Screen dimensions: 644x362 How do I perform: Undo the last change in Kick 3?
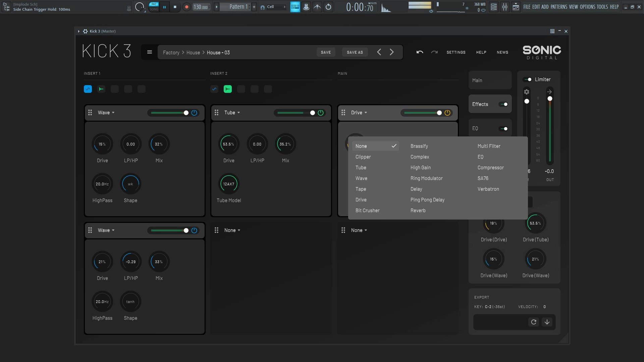point(420,52)
